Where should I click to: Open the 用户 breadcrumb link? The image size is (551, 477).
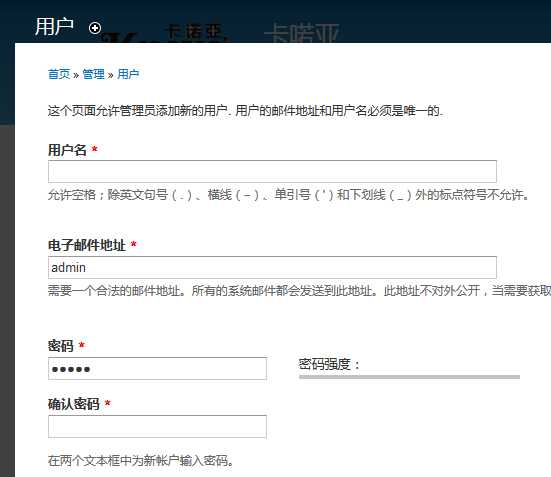pos(128,74)
